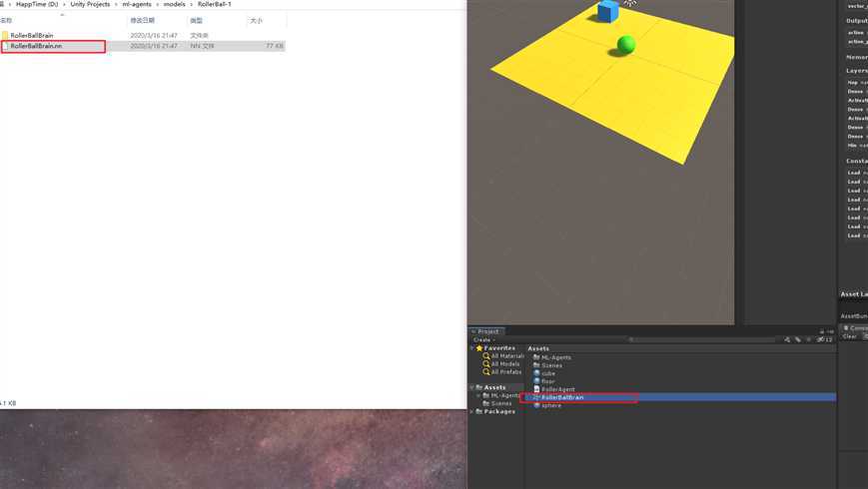
Task: Clear the Unity Console with the Clear button
Action: tap(849, 336)
